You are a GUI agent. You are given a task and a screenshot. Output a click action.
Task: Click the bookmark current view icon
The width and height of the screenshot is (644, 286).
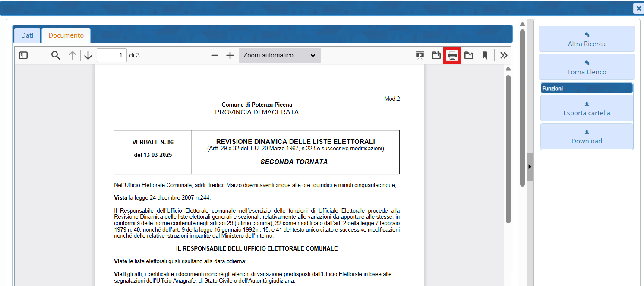pyautogui.click(x=485, y=55)
